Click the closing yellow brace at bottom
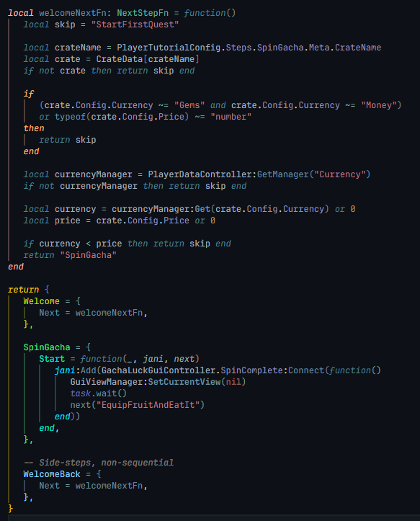420x521 pixels. (10, 509)
